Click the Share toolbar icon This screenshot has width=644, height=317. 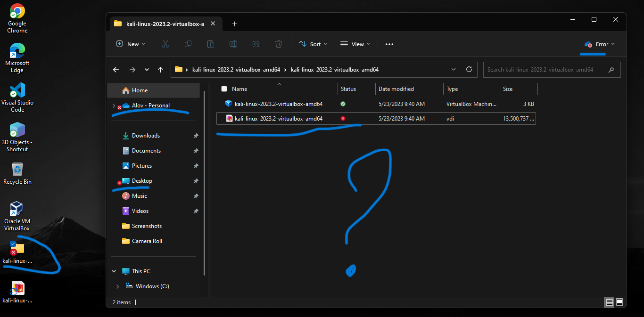tap(256, 44)
